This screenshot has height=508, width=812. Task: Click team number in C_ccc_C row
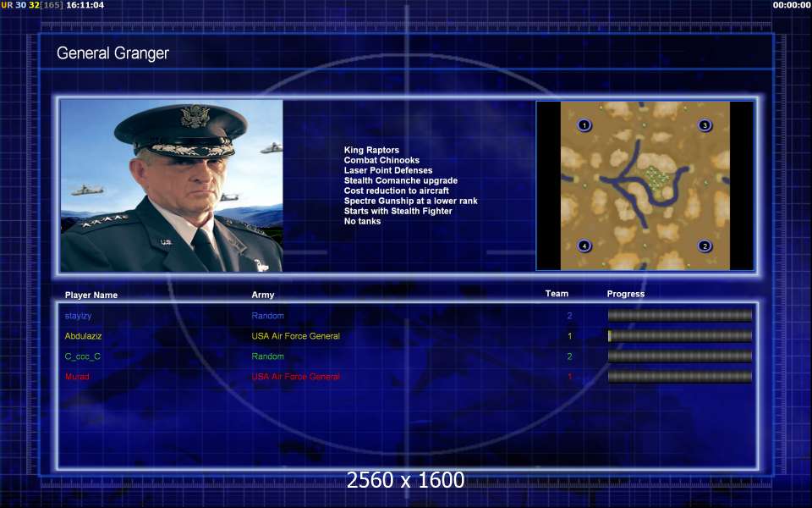(569, 356)
